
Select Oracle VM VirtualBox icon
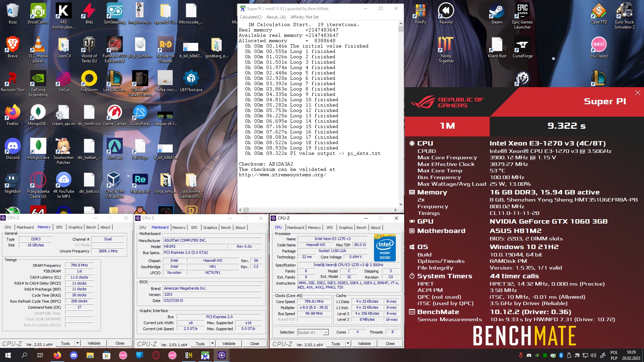tap(114, 185)
